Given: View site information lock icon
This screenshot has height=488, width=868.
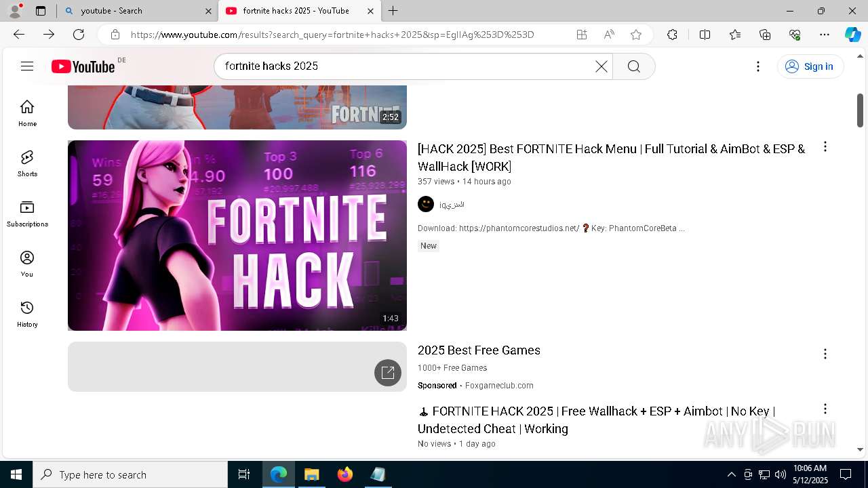Looking at the screenshot, I should coord(115,35).
